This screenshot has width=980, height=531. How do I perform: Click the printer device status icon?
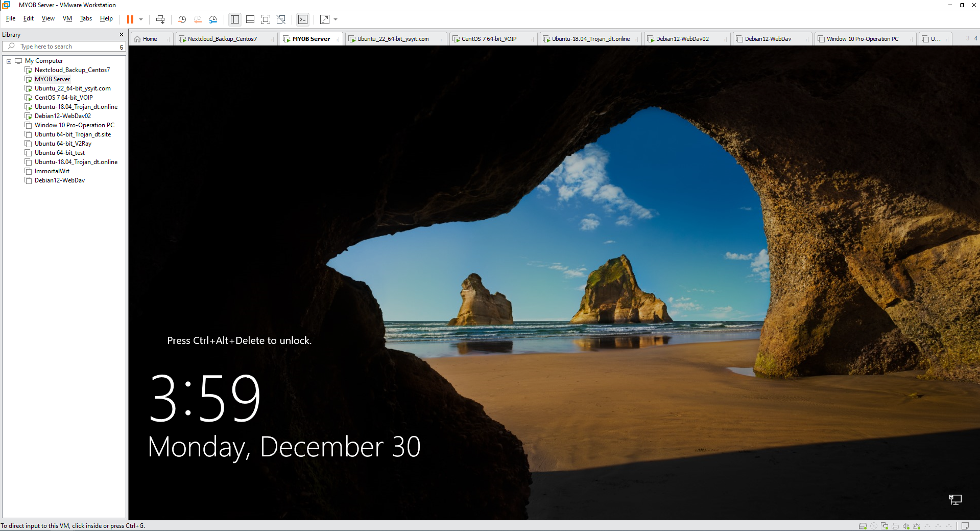coord(895,526)
